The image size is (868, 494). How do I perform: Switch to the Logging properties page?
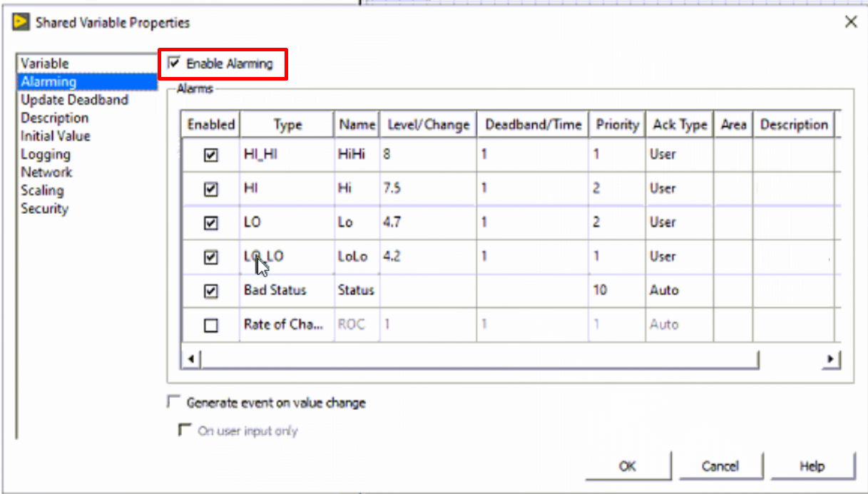[46, 154]
